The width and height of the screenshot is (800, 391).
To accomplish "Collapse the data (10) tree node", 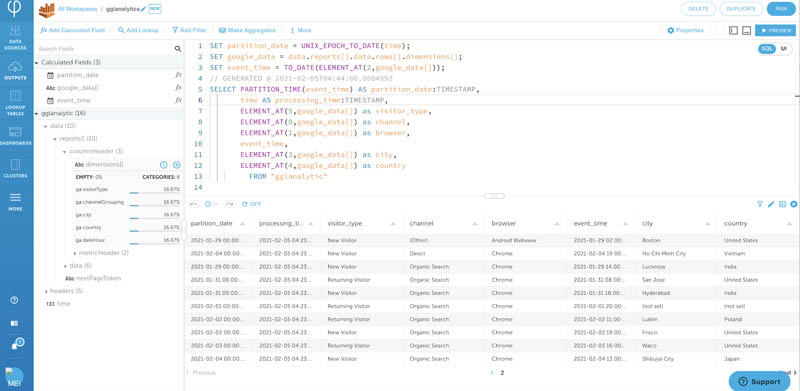I will [x=45, y=126].
